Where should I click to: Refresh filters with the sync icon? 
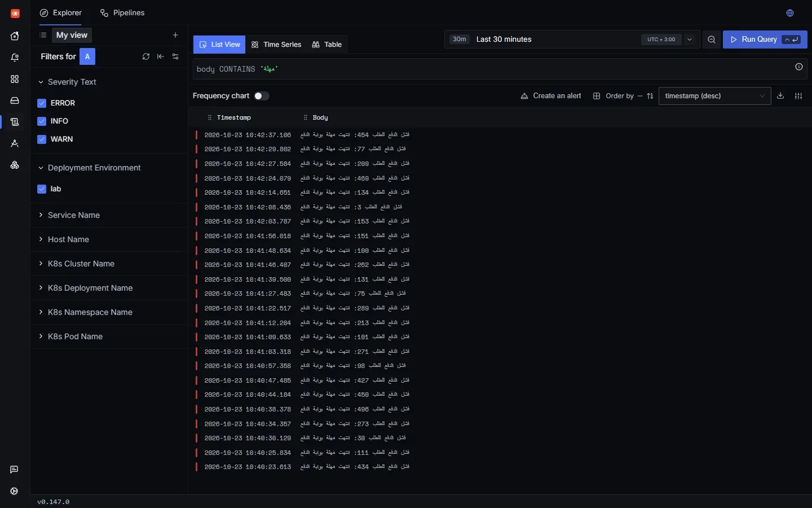point(146,56)
